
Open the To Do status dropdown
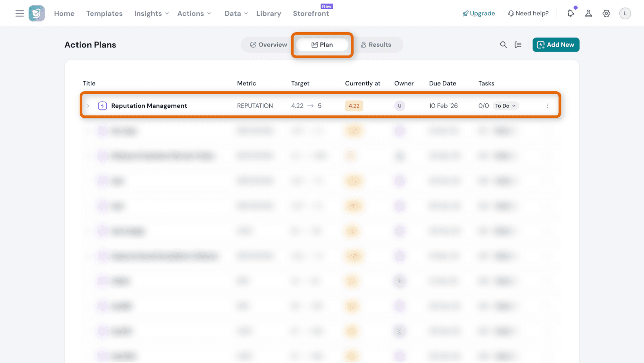click(506, 106)
